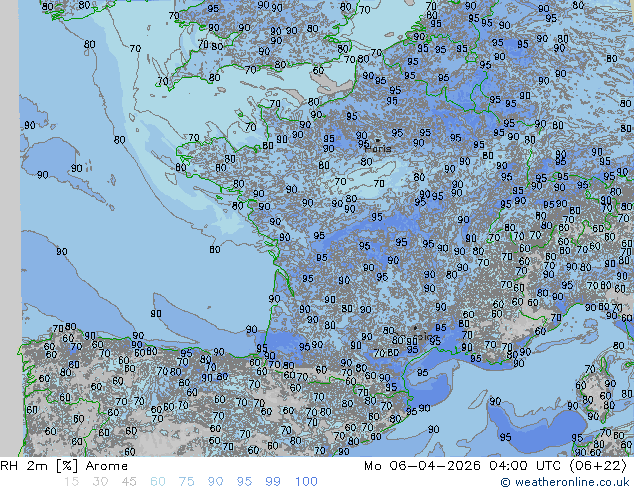Select the 95 value in the legend

point(244,482)
